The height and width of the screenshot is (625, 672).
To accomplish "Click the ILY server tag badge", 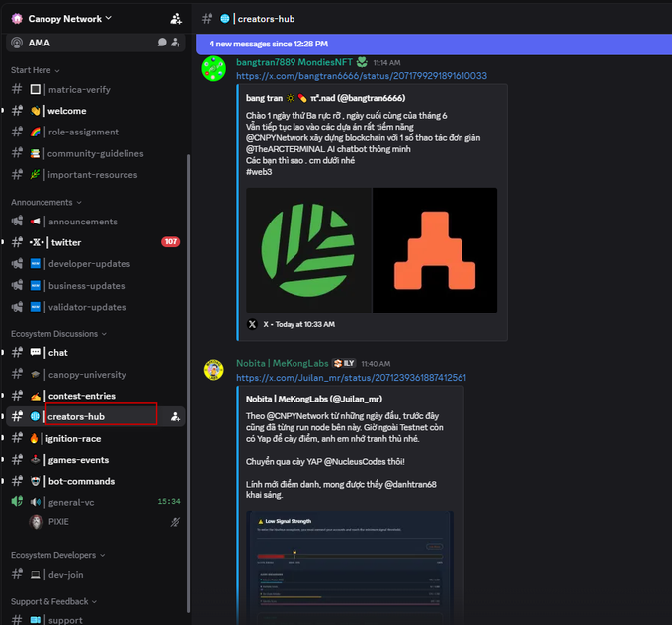I will (345, 363).
